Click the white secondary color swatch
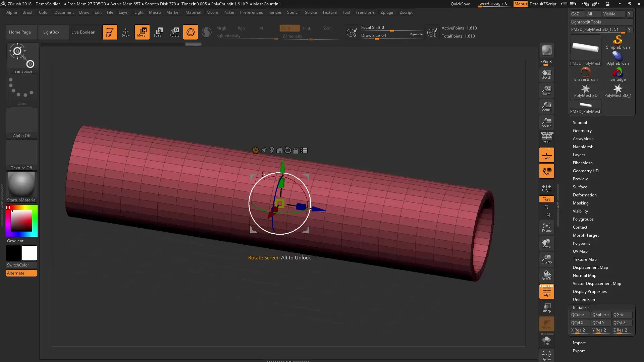Image resolution: width=644 pixels, height=362 pixels. [x=30, y=253]
